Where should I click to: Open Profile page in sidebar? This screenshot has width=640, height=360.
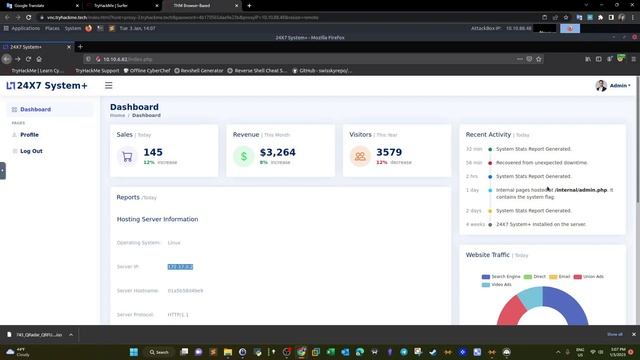29,135
